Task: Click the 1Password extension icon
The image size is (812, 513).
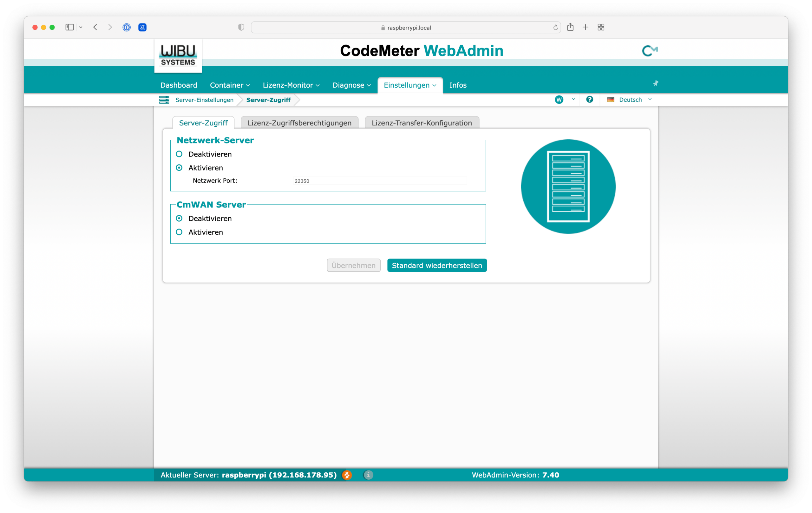Action: [127, 27]
